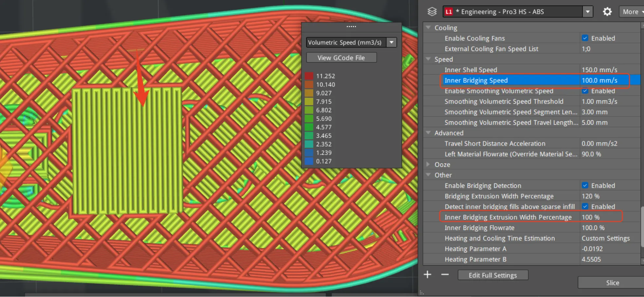Viewport: 644px width, 297px height.
Task: Open the Engineering profile dropdown arrow
Action: pos(588,12)
